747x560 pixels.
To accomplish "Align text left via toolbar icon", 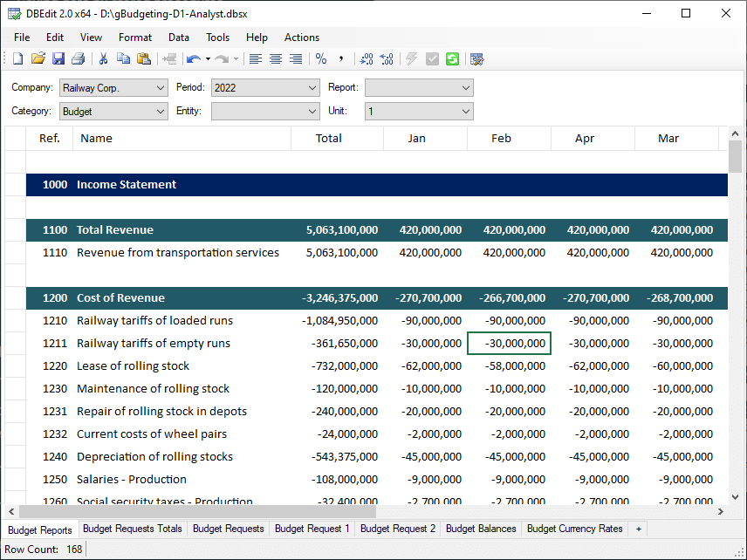I will click(x=256, y=59).
